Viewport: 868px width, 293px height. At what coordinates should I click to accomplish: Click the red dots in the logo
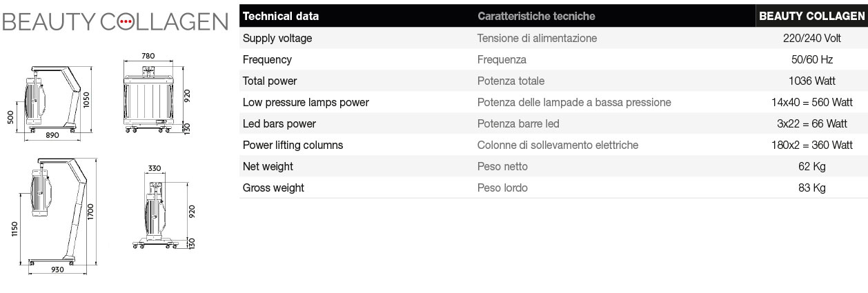point(125,22)
